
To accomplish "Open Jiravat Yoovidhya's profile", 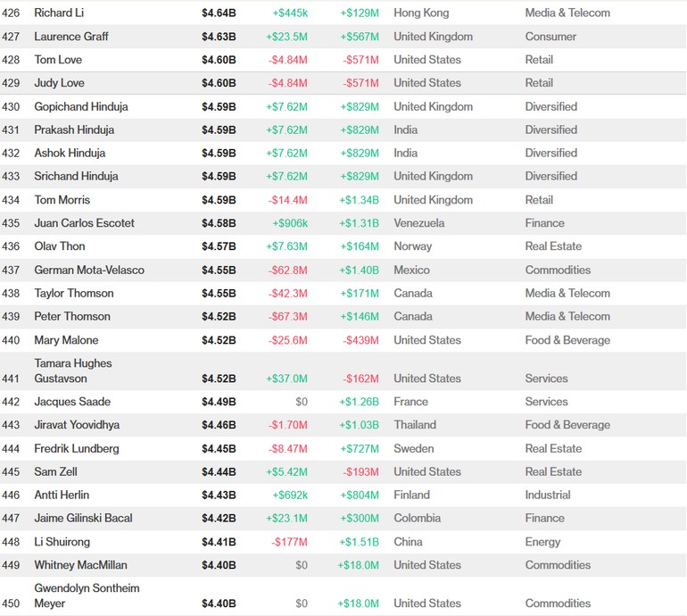I will pyautogui.click(x=77, y=425).
